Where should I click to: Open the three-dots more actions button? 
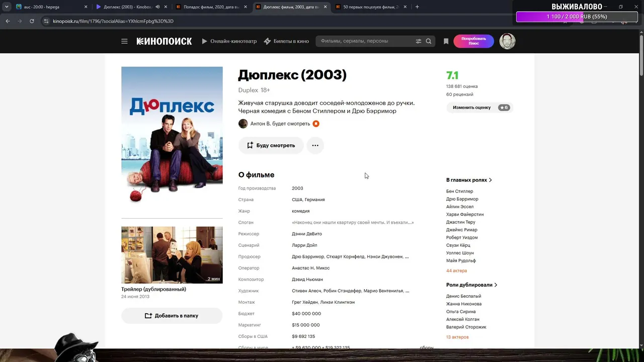point(315,145)
